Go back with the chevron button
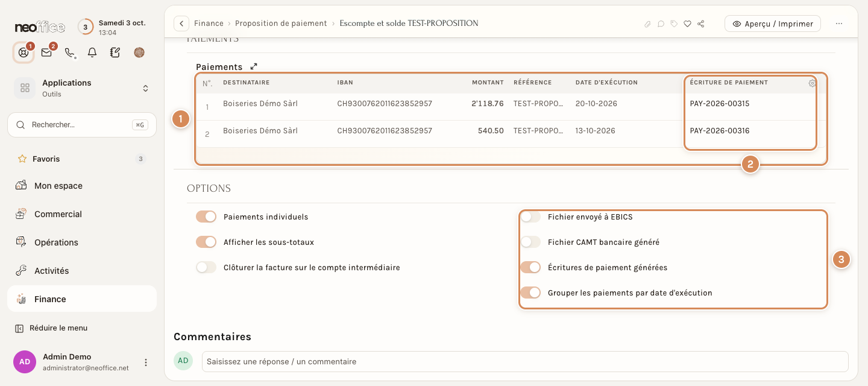This screenshot has height=386, width=868. [x=181, y=24]
